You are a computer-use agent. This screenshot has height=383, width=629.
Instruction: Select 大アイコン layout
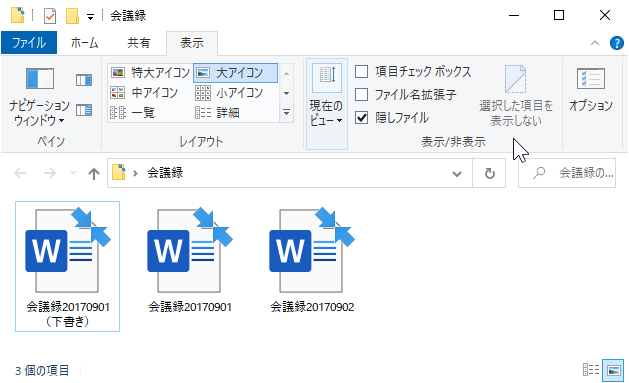coord(235,73)
